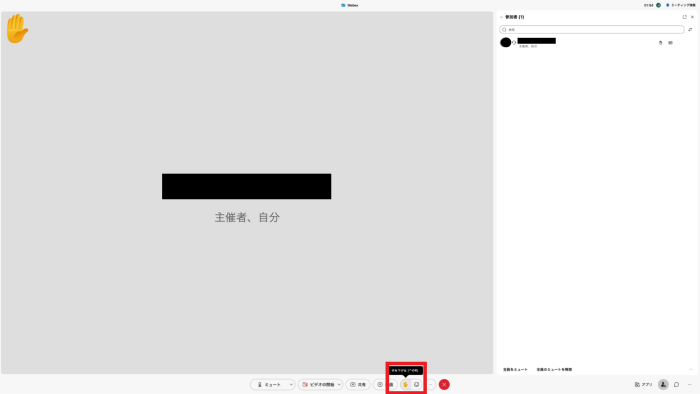Open video options arrow beside ビデオの開始
Screen dimensions: 700x394
339,385
